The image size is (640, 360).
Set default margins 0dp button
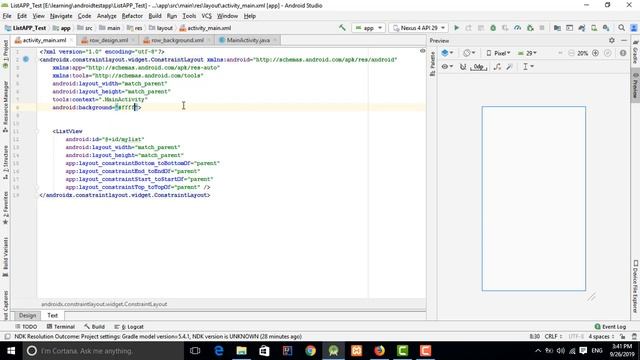478,67
